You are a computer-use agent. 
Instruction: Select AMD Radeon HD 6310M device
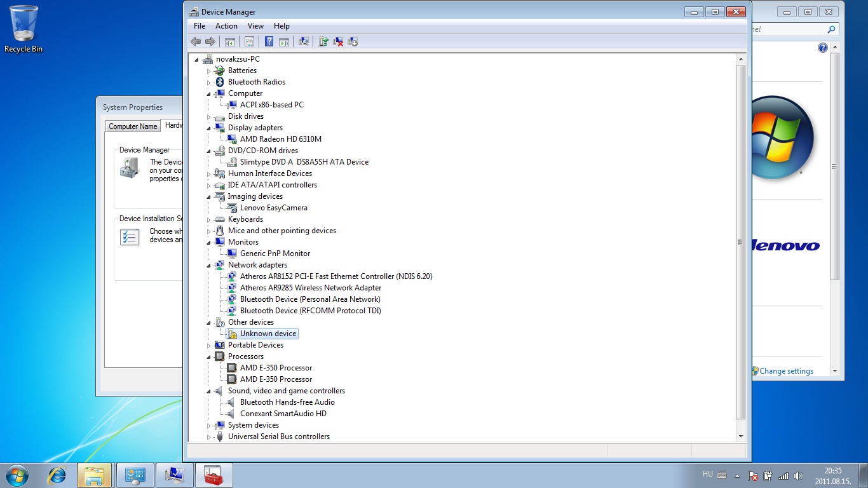click(x=280, y=139)
